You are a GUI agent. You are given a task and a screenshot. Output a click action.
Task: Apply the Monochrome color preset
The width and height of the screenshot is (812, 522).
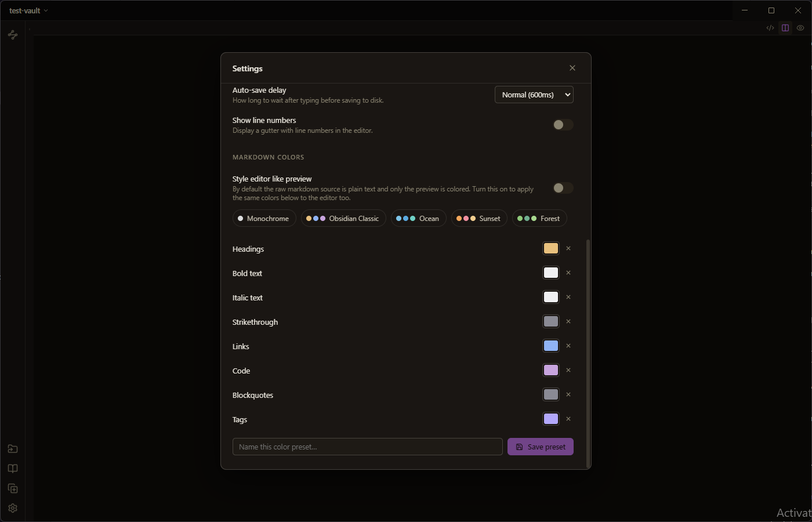coord(264,218)
